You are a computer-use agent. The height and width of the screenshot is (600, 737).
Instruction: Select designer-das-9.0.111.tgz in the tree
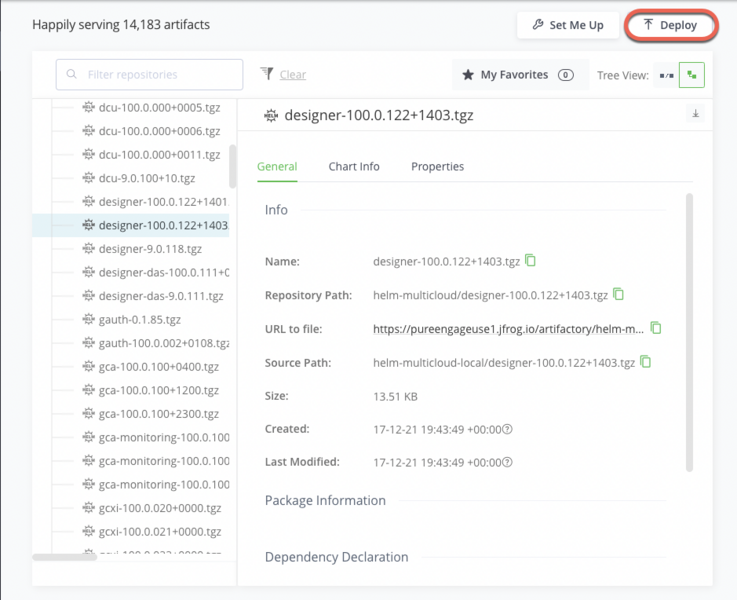click(x=161, y=296)
